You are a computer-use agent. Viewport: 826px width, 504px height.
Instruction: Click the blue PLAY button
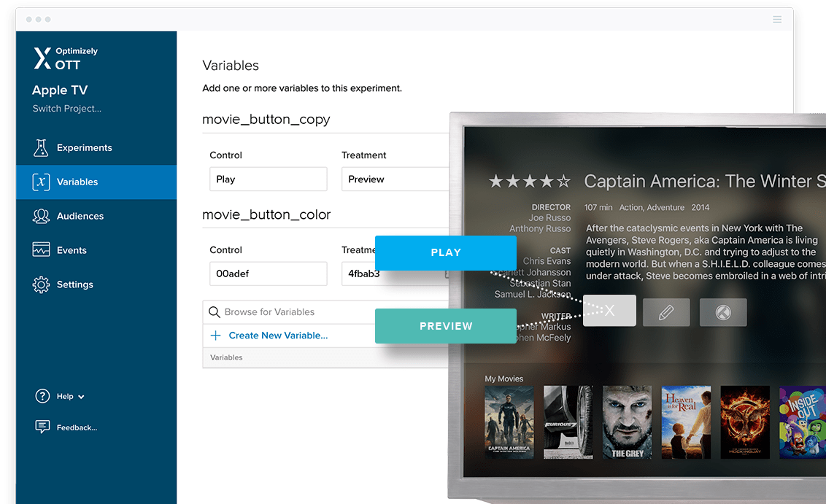(x=446, y=253)
